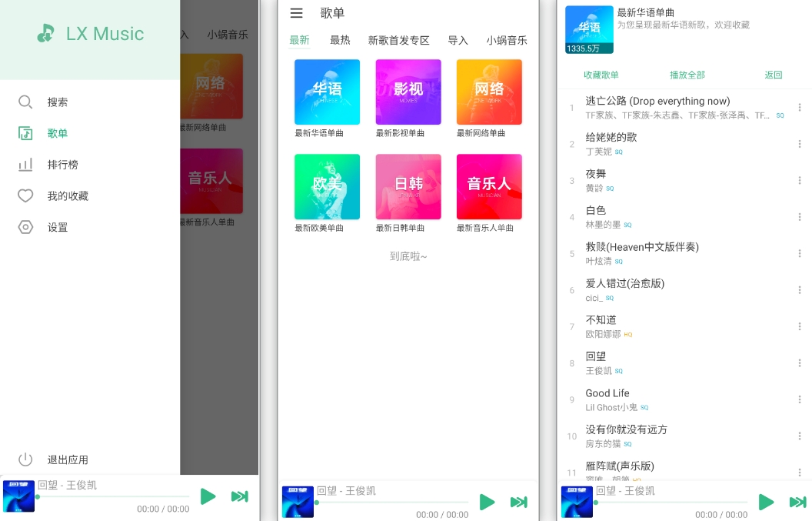Open the 最新欧美单曲 playlist cover
The height and width of the screenshot is (521, 812).
tap(327, 187)
